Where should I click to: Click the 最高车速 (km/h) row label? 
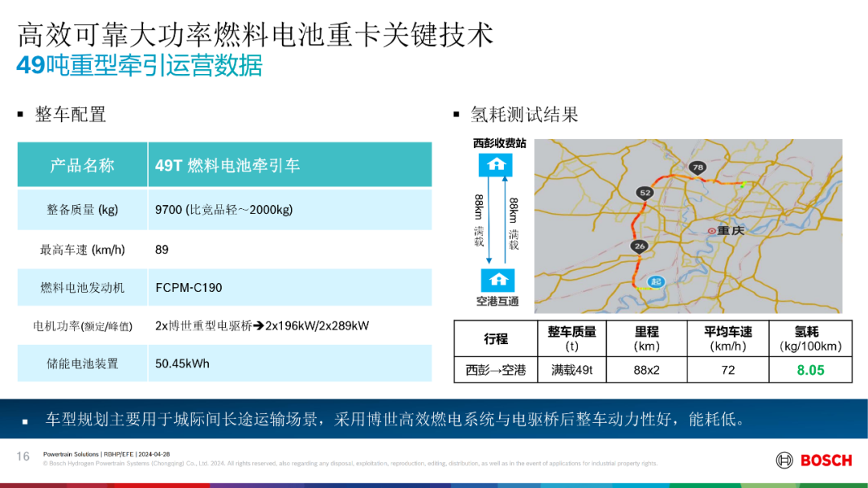tap(83, 250)
